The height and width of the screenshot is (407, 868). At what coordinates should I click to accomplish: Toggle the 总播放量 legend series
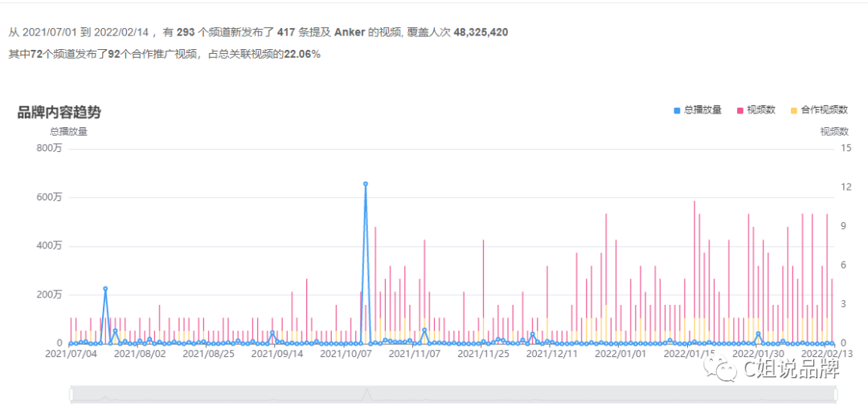pos(698,110)
